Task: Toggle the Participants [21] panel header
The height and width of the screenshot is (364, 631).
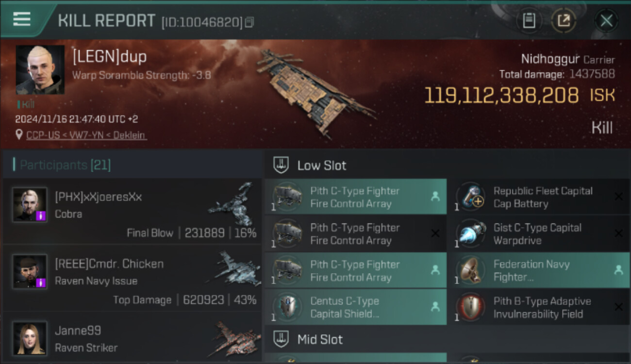Action: tap(132, 165)
